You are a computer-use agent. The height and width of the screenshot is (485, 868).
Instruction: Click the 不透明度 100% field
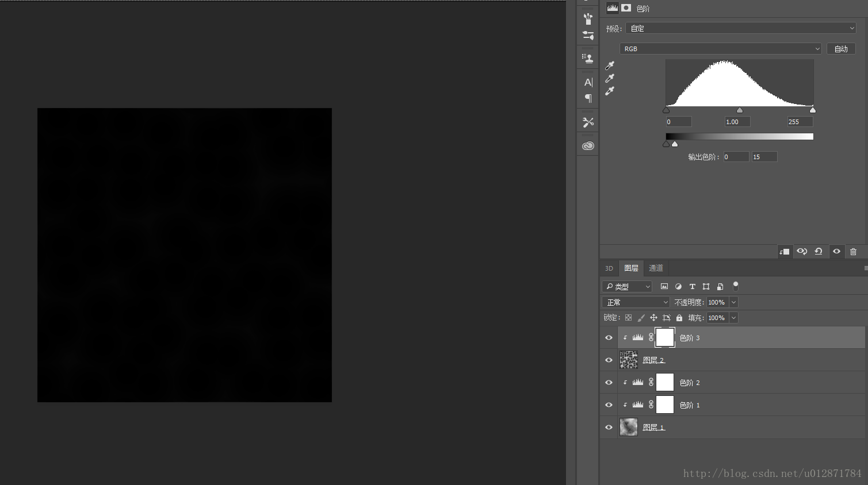pos(717,302)
